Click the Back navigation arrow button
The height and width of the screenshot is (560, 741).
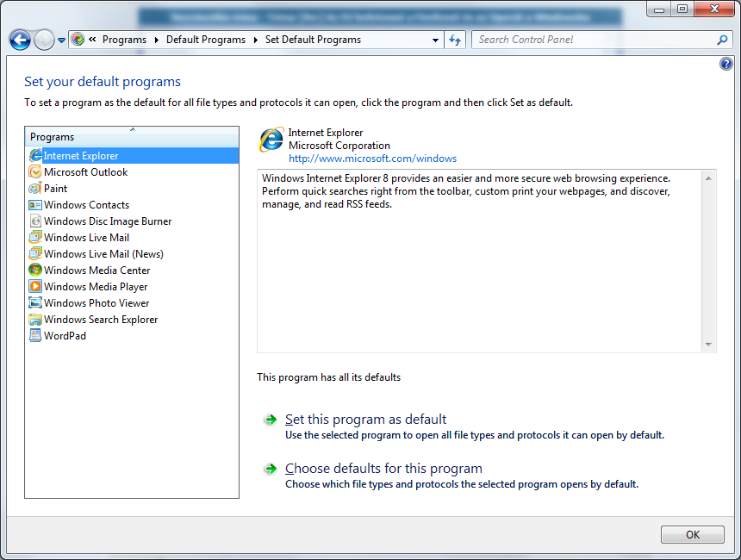click(x=20, y=40)
